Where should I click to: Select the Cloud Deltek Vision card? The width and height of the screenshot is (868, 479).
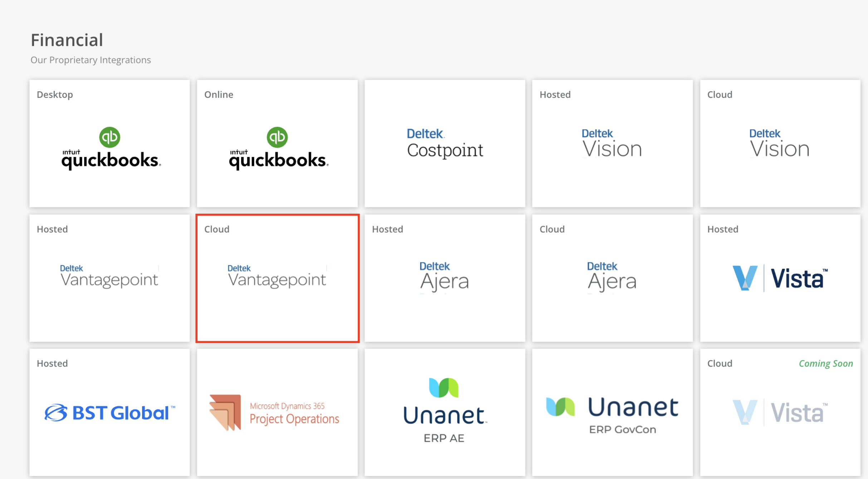click(x=780, y=144)
